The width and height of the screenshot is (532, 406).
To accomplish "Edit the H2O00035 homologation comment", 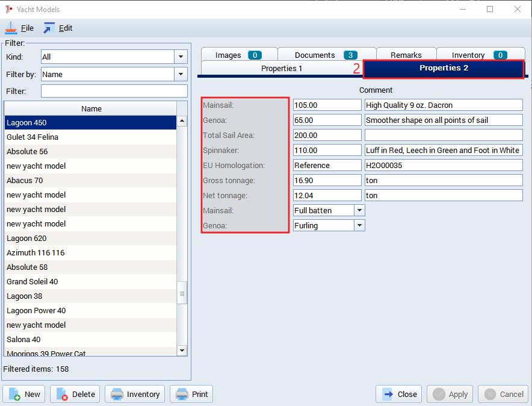I will coord(444,165).
